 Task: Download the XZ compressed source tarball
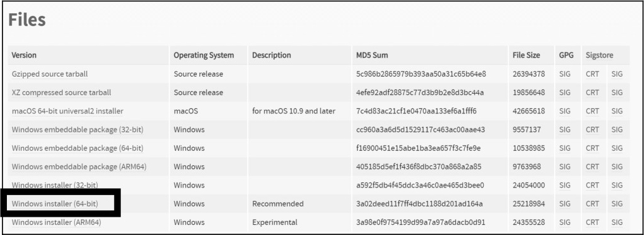(61, 92)
